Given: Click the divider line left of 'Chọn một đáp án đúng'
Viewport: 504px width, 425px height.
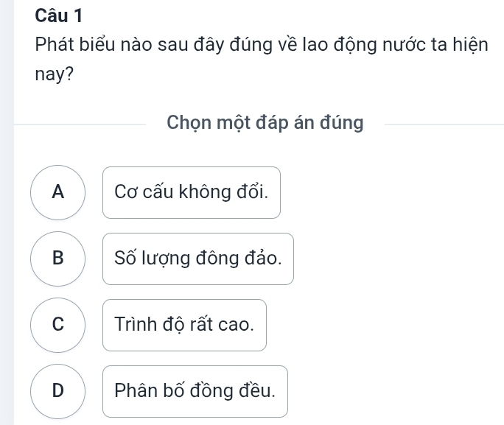Looking at the screenshot, I should click(x=81, y=124).
